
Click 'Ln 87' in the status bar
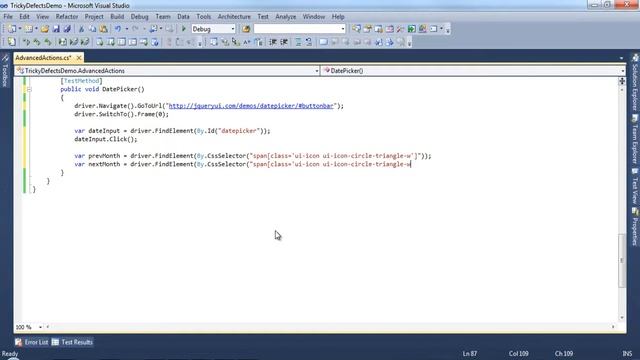pos(470,353)
